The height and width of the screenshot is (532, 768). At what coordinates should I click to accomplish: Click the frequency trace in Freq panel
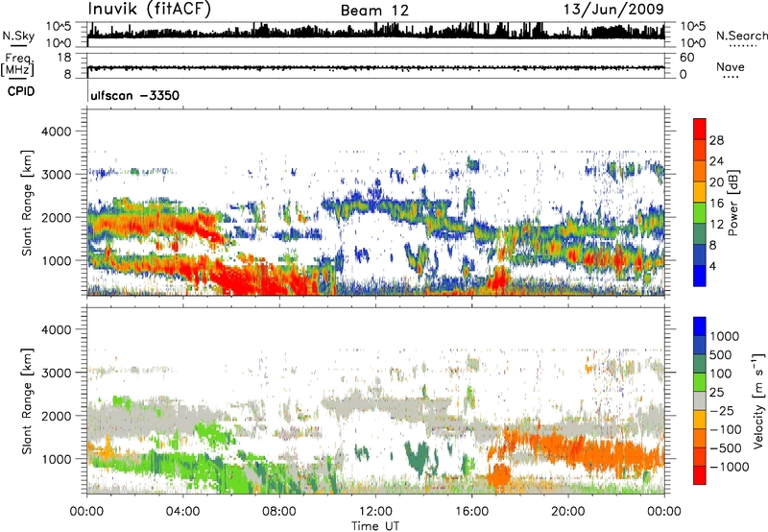pyautogui.click(x=375, y=68)
